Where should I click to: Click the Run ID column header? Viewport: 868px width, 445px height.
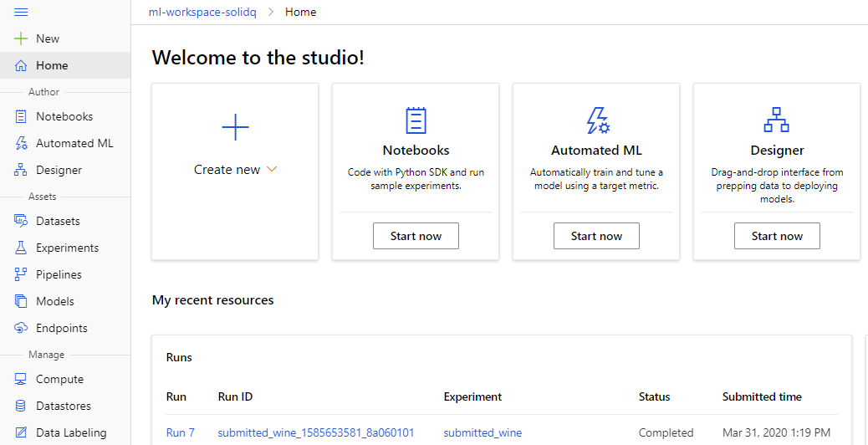click(235, 396)
